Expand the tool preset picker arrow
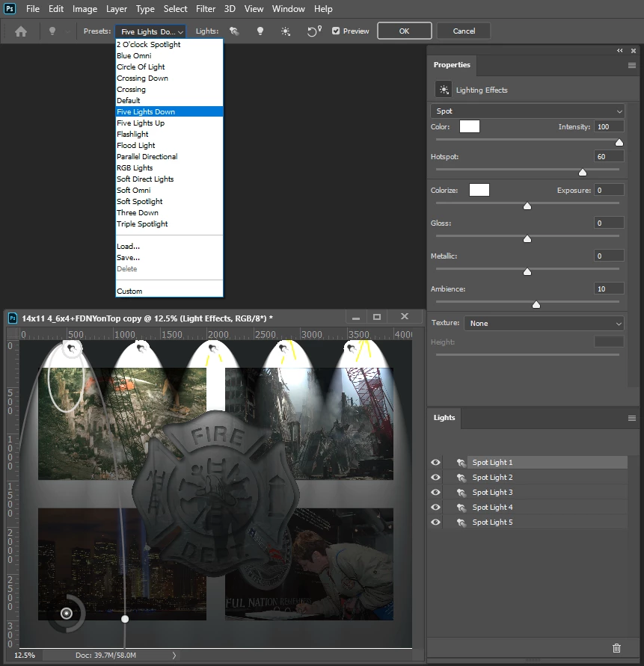 67,32
